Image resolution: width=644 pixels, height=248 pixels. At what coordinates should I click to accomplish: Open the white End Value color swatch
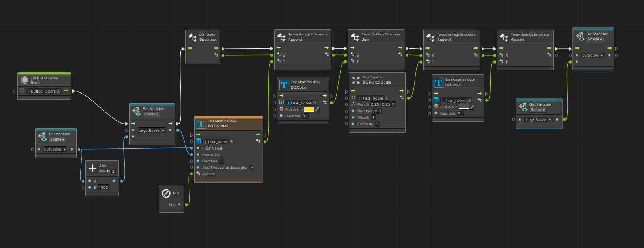(x=464, y=107)
